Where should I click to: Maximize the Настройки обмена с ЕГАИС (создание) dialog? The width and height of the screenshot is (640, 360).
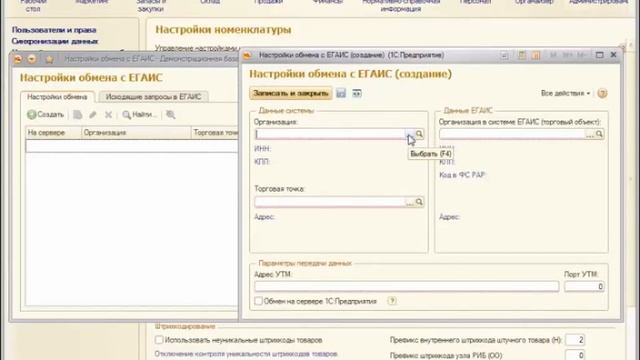tap(599, 55)
